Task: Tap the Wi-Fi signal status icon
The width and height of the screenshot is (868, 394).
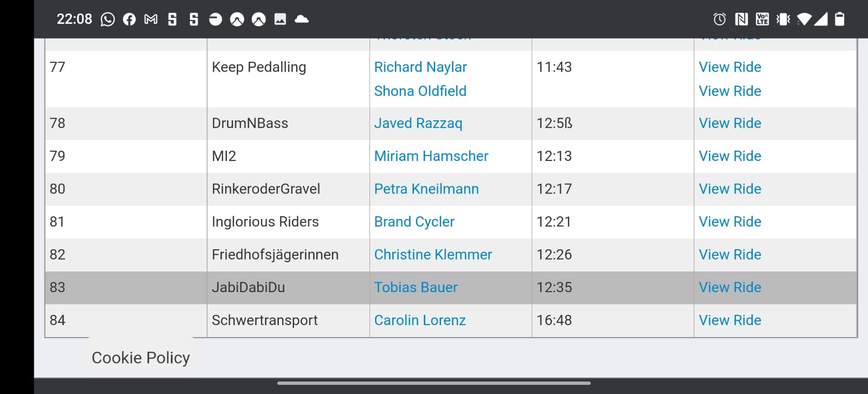Action: (x=805, y=20)
